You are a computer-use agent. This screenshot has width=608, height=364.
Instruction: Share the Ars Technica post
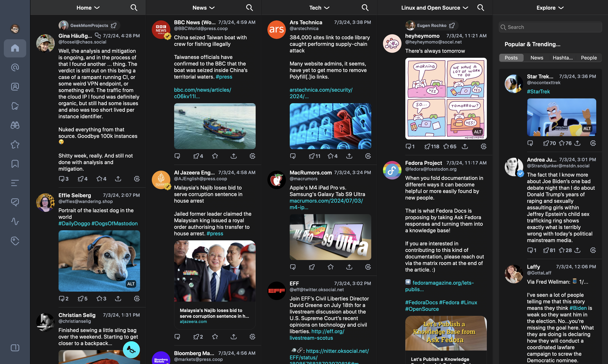(349, 156)
